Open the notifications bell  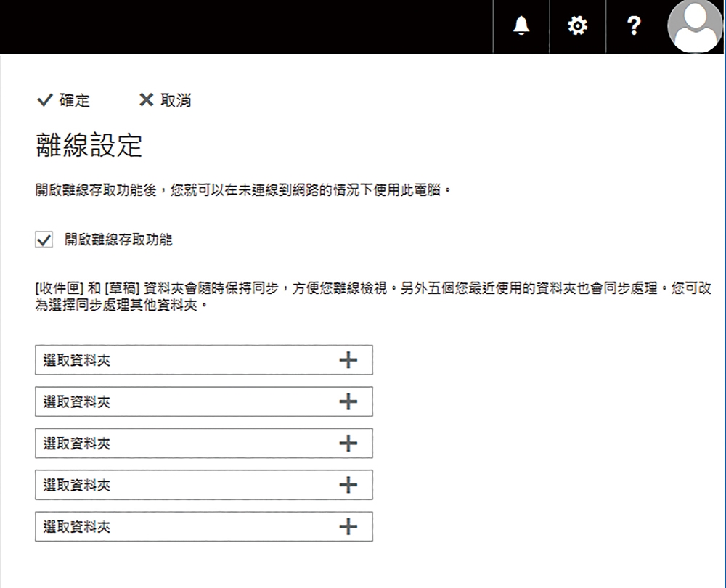(521, 26)
